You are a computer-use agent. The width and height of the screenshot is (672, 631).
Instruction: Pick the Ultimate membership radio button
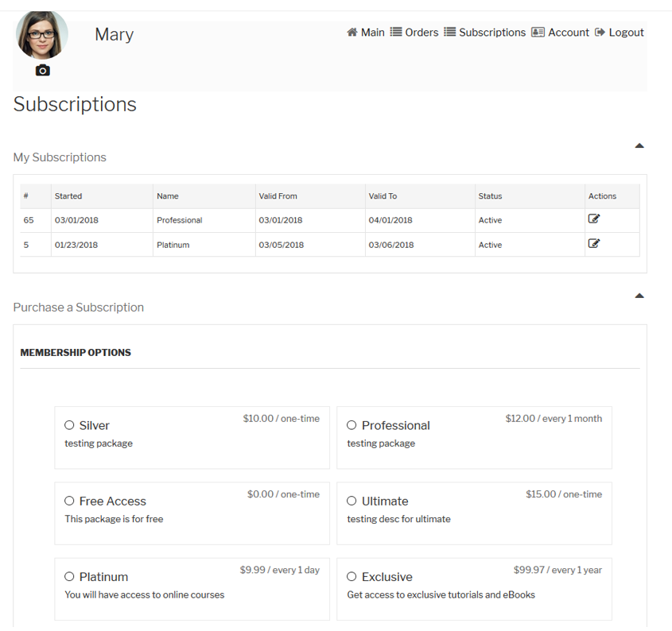tap(352, 501)
